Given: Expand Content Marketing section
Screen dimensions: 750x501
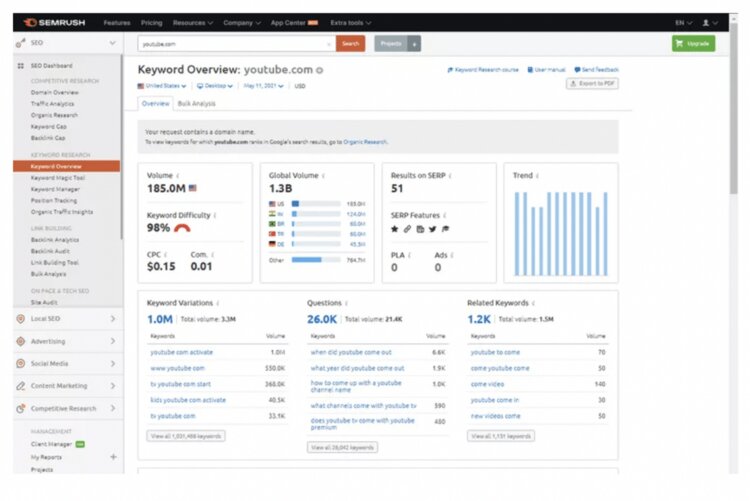Looking at the screenshot, I should tap(66, 386).
